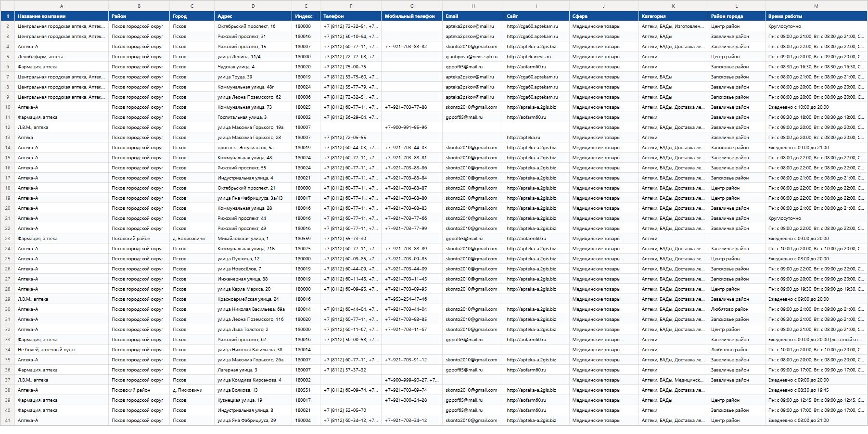Click the 'Ленобплфарм, аптека' company cell
The width and height of the screenshot is (868, 434).
(x=62, y=56)
